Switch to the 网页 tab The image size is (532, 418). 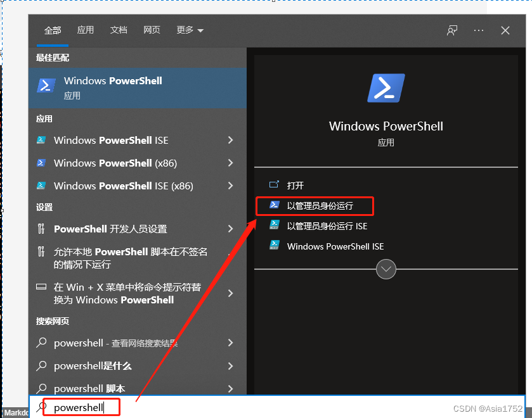(152, 30)
